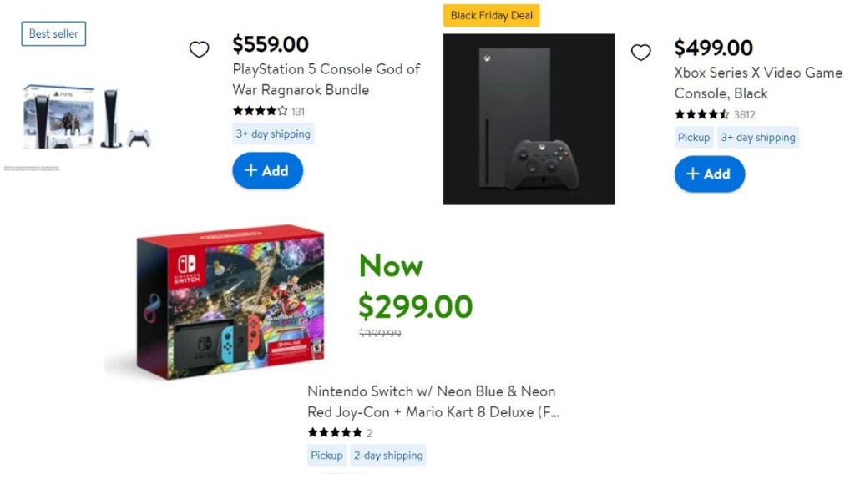
Task: Open PlayStation 5 Console God of War title
Action: coord(326,79)
